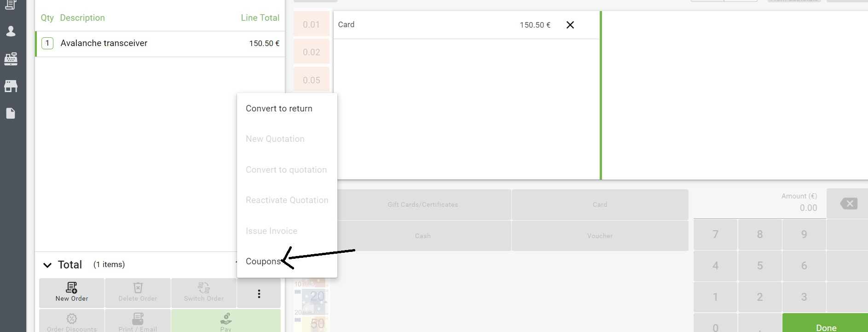Viewport: 868px width, 332px height.
Task: Click the Line Total column header
Action: pos(260,18)
